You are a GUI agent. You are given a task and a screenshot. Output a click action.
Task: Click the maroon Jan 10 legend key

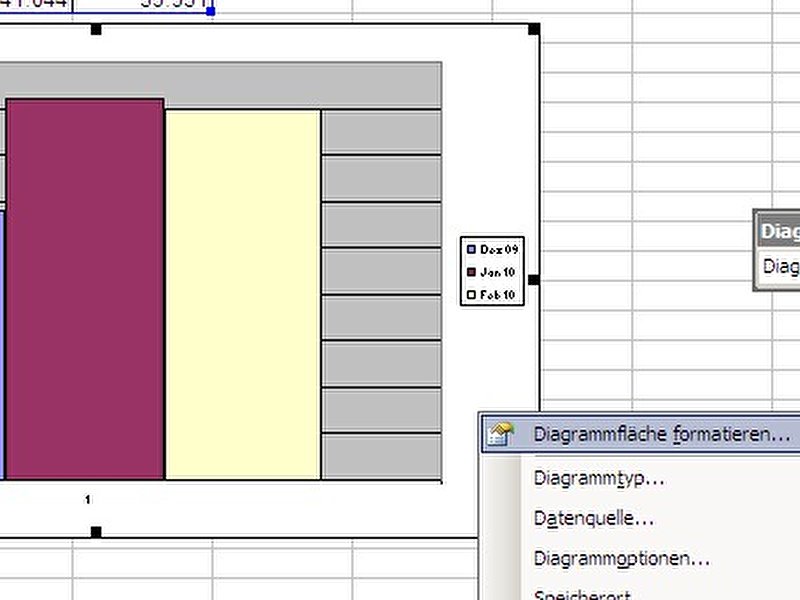[472, 272]
